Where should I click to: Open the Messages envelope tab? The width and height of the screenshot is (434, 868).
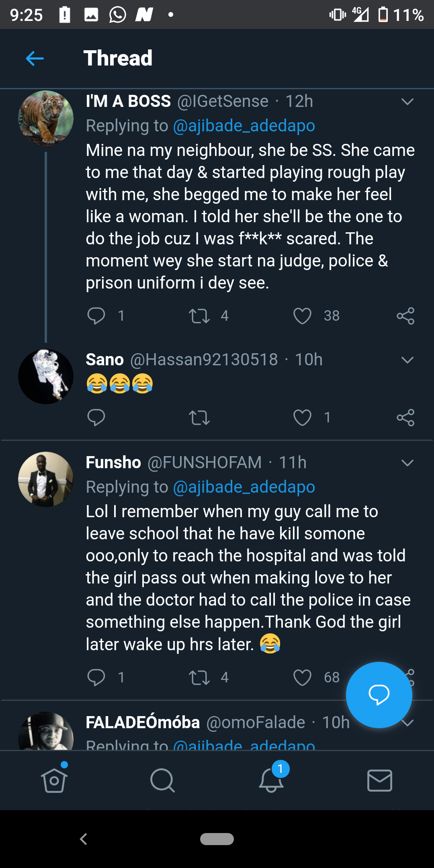[379, 780]
